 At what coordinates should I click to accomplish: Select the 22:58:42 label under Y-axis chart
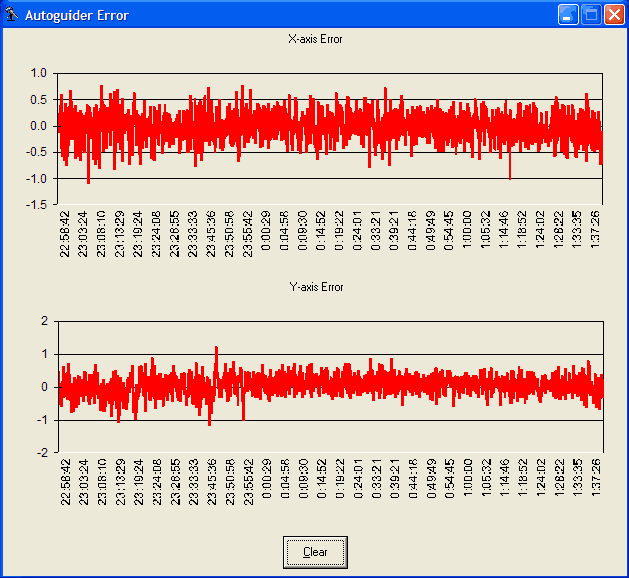(x=65, y=482)
